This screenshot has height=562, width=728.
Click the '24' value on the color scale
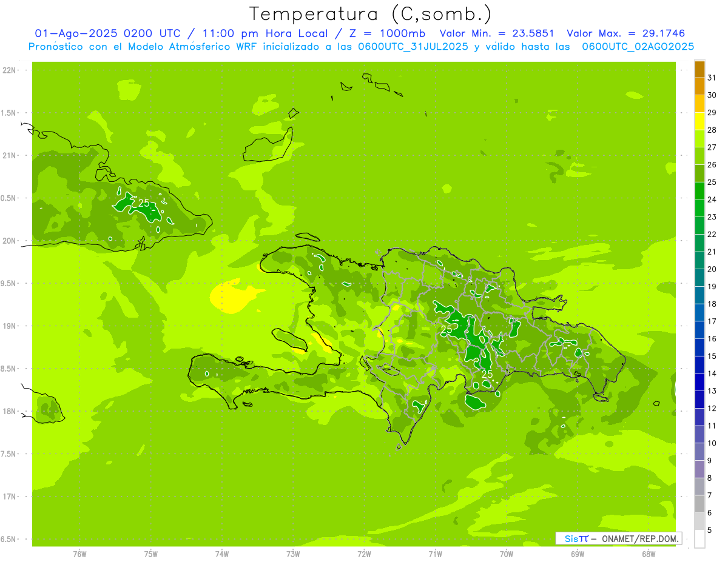712,199
